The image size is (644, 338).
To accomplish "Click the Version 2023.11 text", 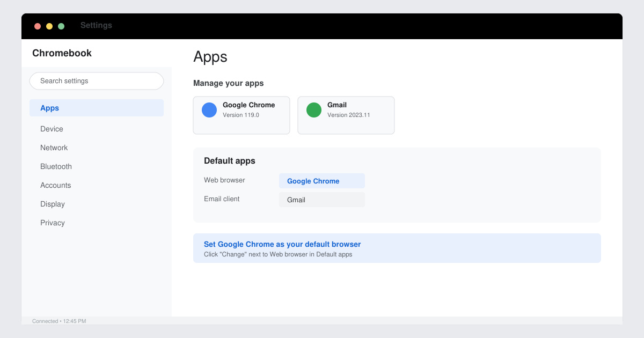I will pyautogui.click(x=349, y=115).
